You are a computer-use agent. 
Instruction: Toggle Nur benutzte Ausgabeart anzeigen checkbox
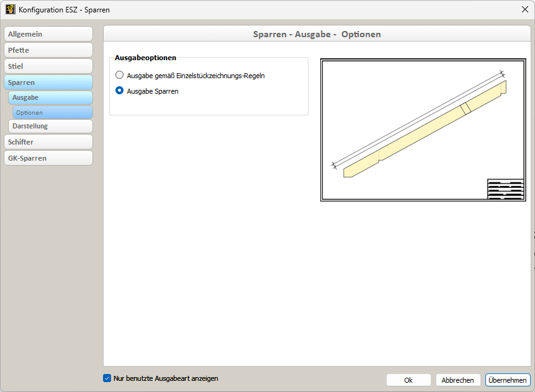coord(107,378)
